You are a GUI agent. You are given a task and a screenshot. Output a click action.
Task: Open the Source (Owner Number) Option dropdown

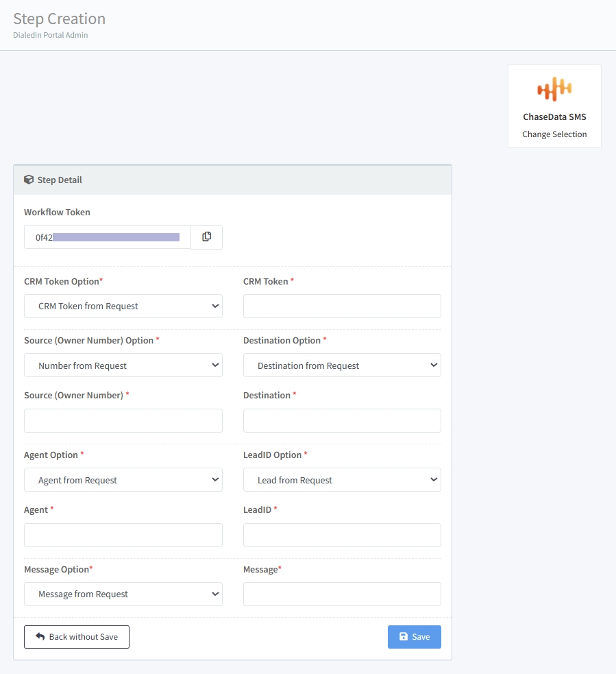[x=123, y=365]
